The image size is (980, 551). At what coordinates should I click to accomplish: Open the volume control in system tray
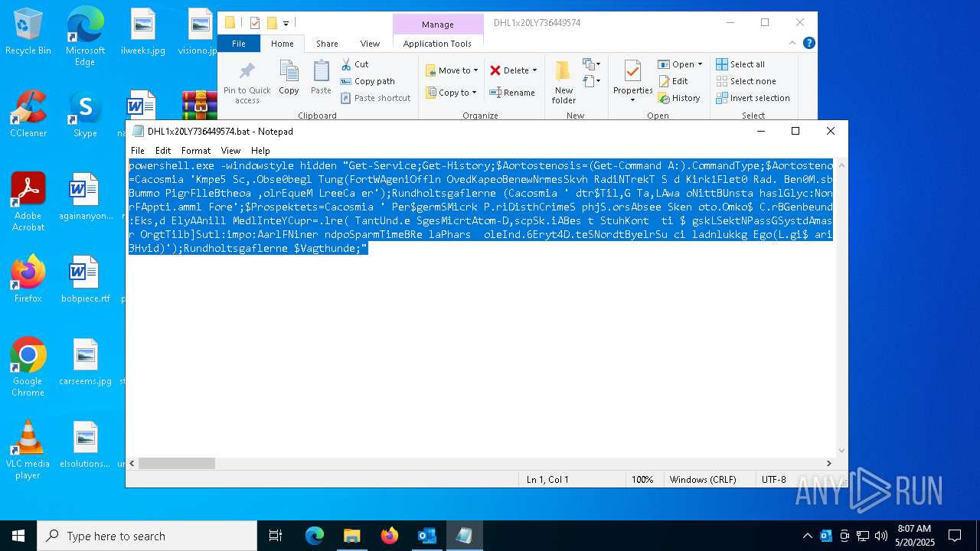point(880,536)
